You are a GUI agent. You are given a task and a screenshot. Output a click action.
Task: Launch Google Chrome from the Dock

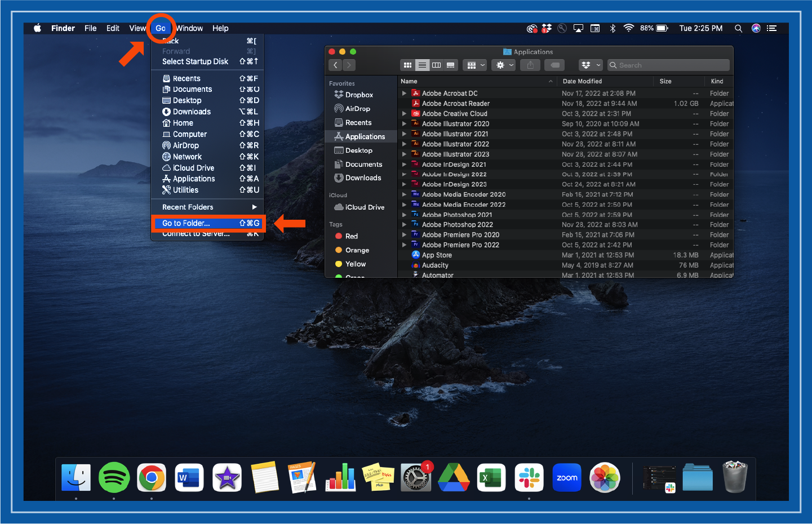coord(152,478)
